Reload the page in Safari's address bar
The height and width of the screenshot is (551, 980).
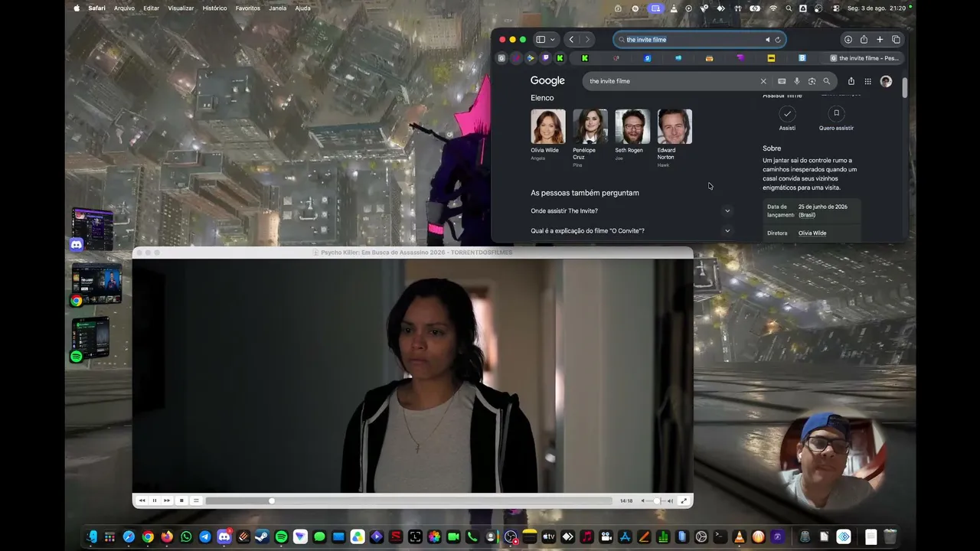778,40
